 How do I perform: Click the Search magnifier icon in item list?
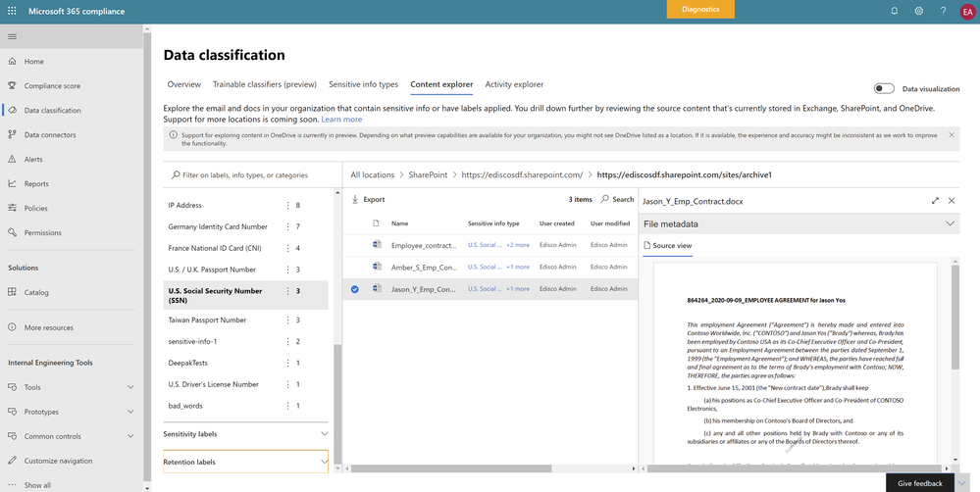pos(604,199)
